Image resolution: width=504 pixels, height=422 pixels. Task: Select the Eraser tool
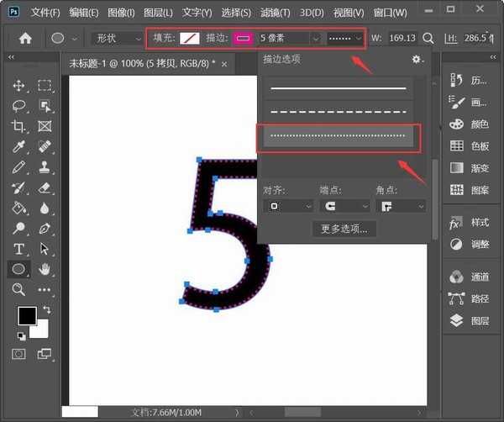pos(45,187)
